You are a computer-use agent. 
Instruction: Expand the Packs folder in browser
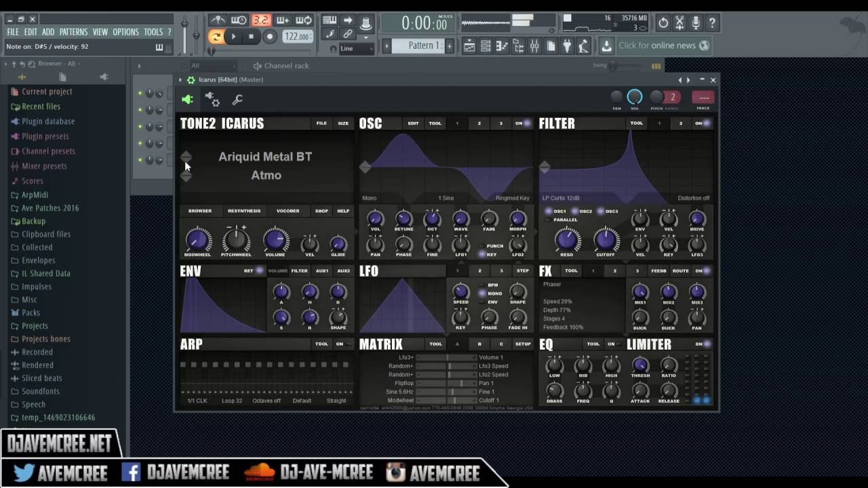(31, 312)
